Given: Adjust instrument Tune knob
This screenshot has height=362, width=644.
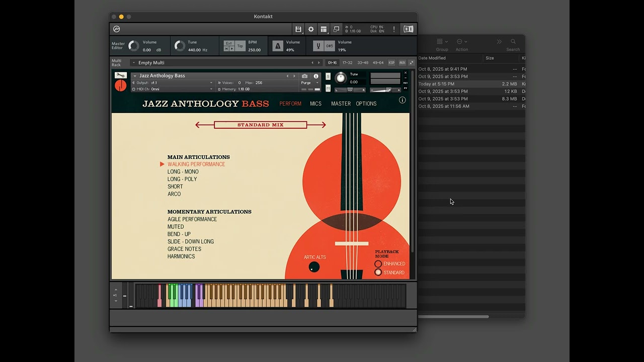Looking at the screenshot, I should (x=341, y=78).
